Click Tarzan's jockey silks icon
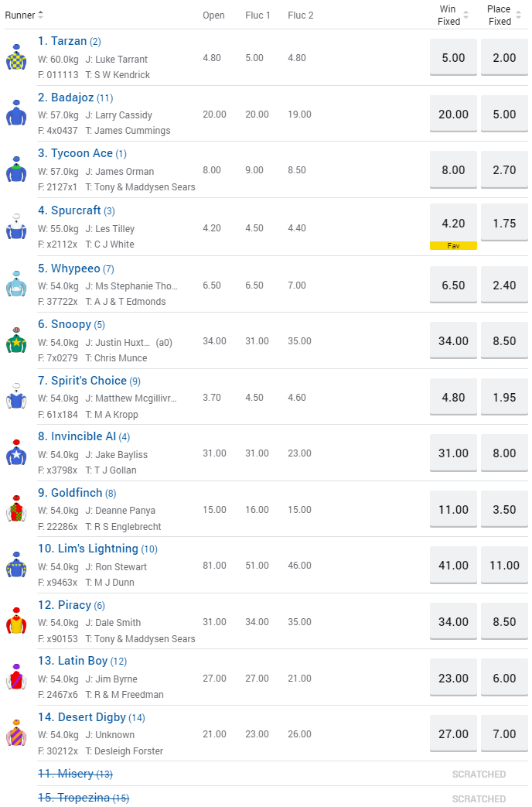Image resolution: width=532 pixels, height=807 pixels. [16, 58]
